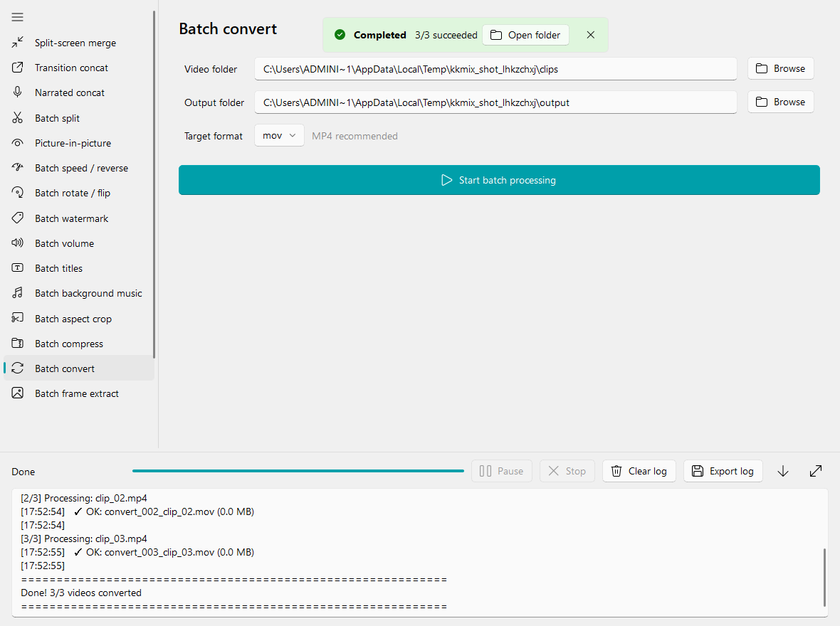Open the hamburger navigation menu

point(17,17)
